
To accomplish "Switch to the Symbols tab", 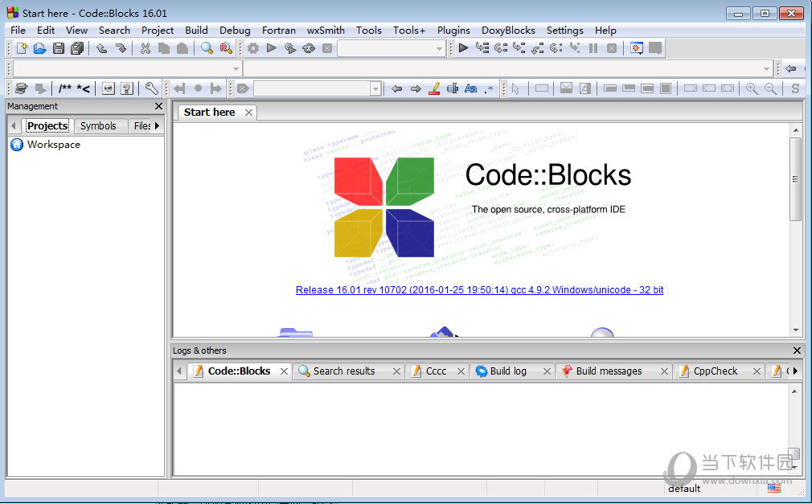I will tap(98, 125).
